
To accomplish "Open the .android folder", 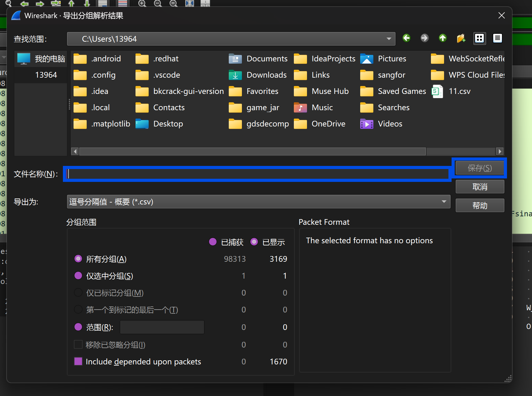I will (97, 59).
